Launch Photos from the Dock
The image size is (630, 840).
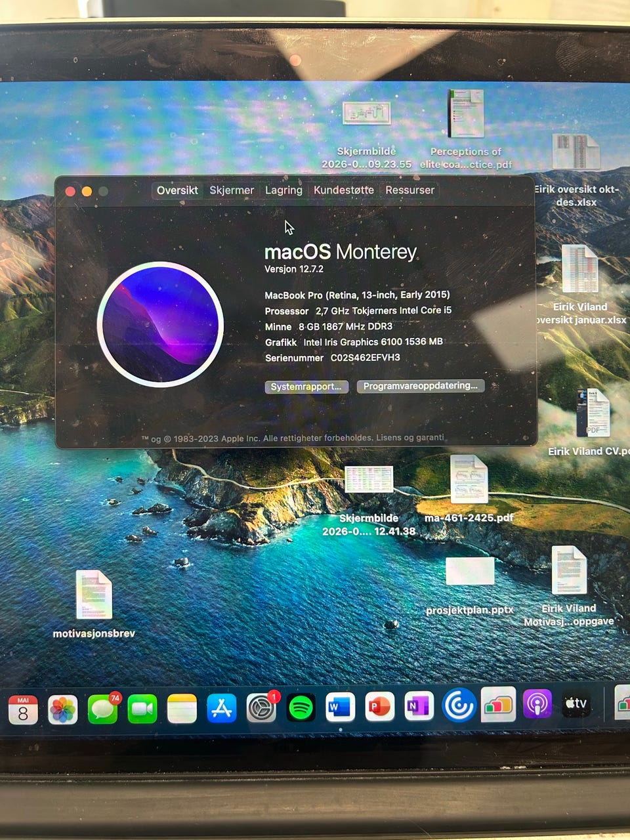tap(63, 710)
